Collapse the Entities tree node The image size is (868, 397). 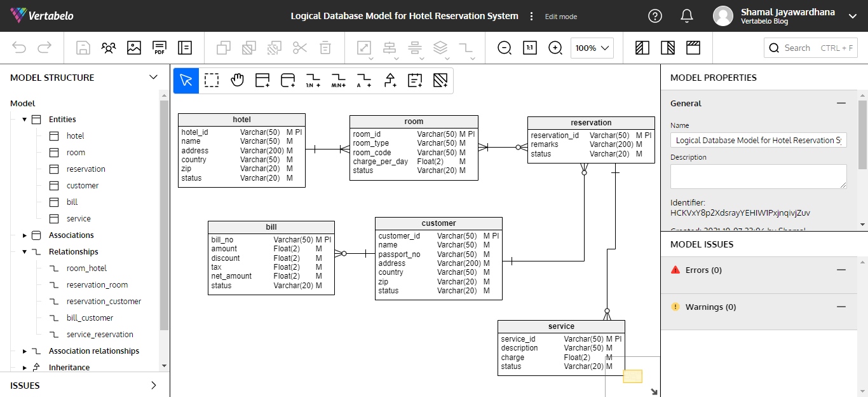(25, 120)
